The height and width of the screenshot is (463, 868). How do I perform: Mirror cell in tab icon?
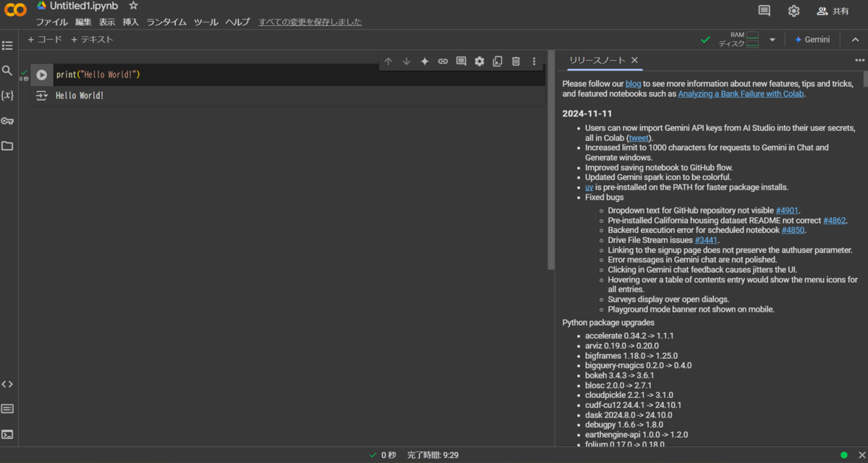click(498, 61)
